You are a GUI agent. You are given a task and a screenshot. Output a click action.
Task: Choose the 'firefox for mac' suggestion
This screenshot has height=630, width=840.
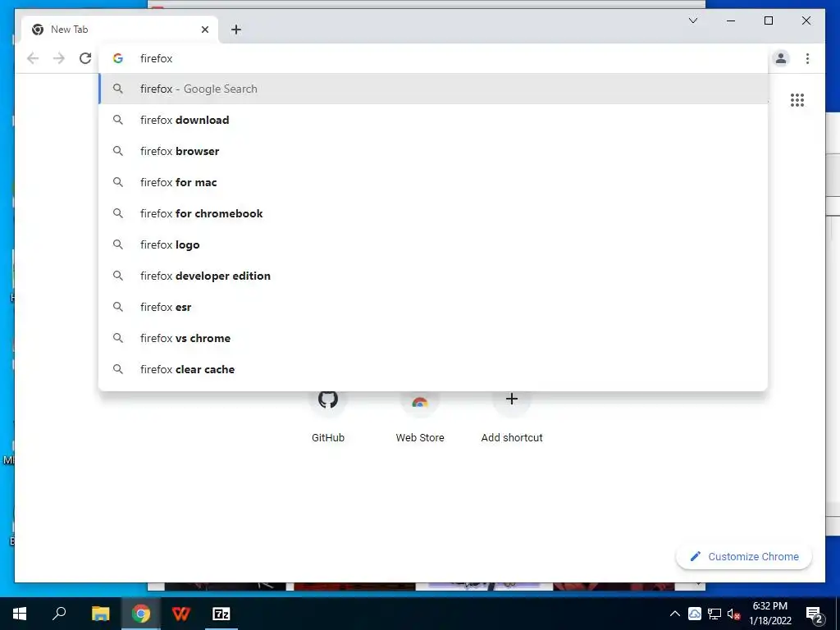point(433,182)
